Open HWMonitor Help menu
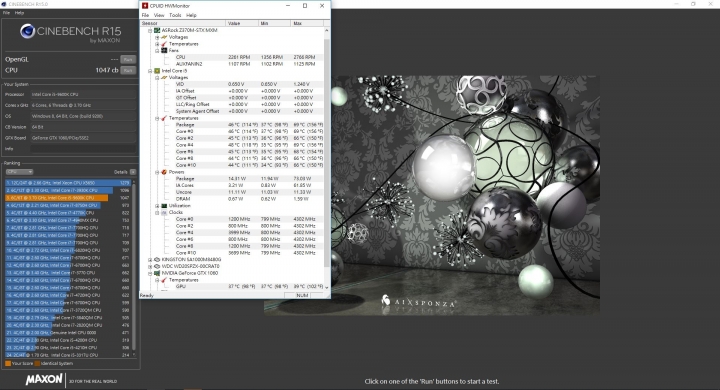 [x=191, y=15]
